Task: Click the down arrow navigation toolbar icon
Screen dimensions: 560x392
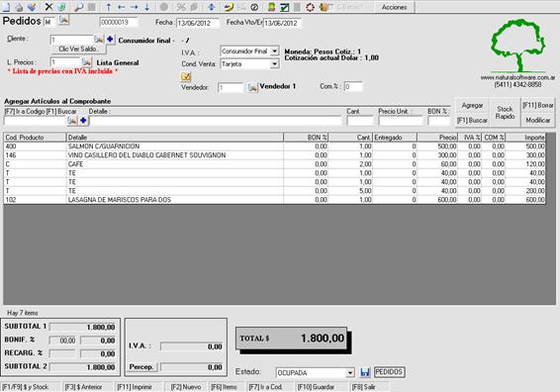Action: coord(146,7)
